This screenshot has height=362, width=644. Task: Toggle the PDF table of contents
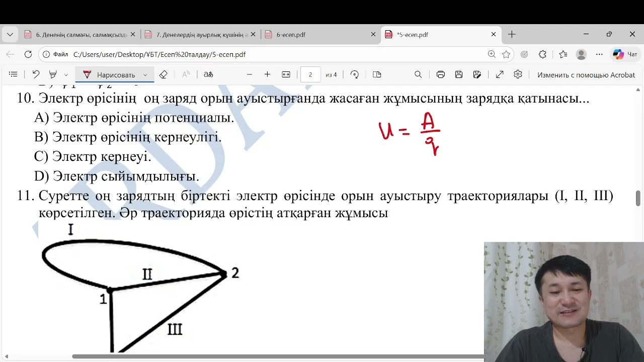pyautogui.click(x=14, y=74)
